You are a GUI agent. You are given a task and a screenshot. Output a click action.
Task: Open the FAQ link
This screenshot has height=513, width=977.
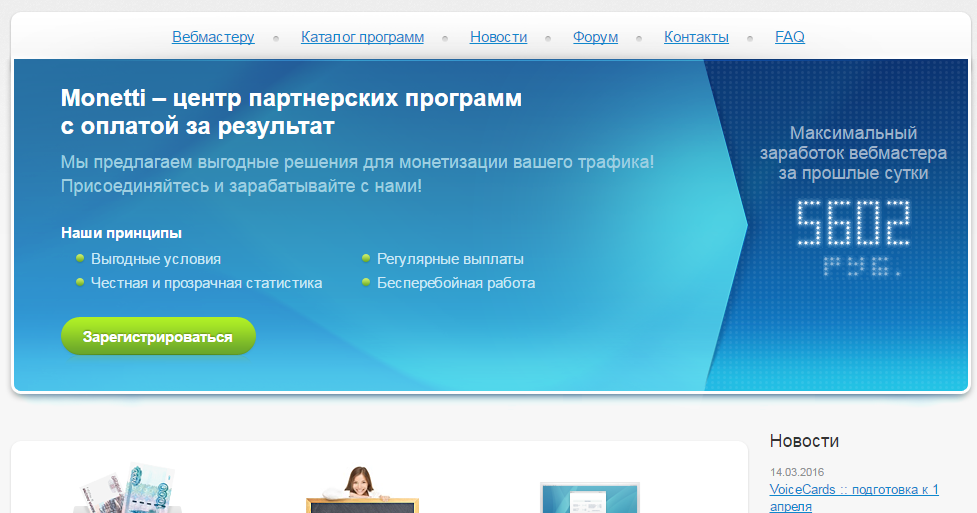point(789,37)
